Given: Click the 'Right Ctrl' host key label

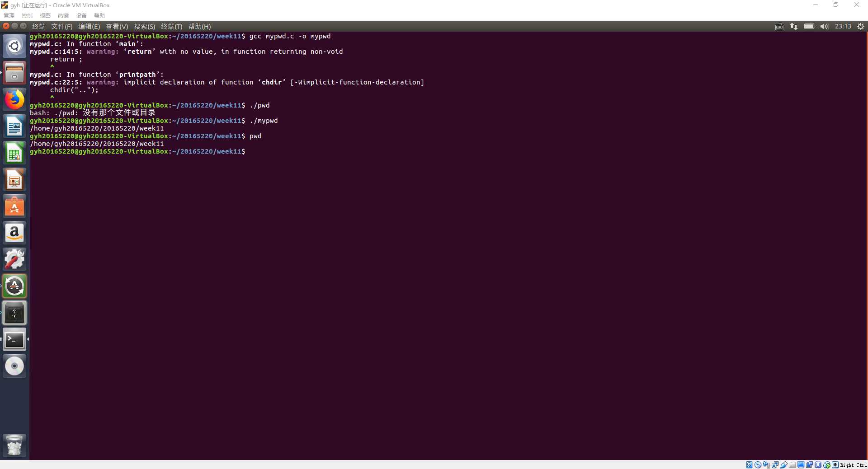Looking at the screenshot, I should (854, 465).
